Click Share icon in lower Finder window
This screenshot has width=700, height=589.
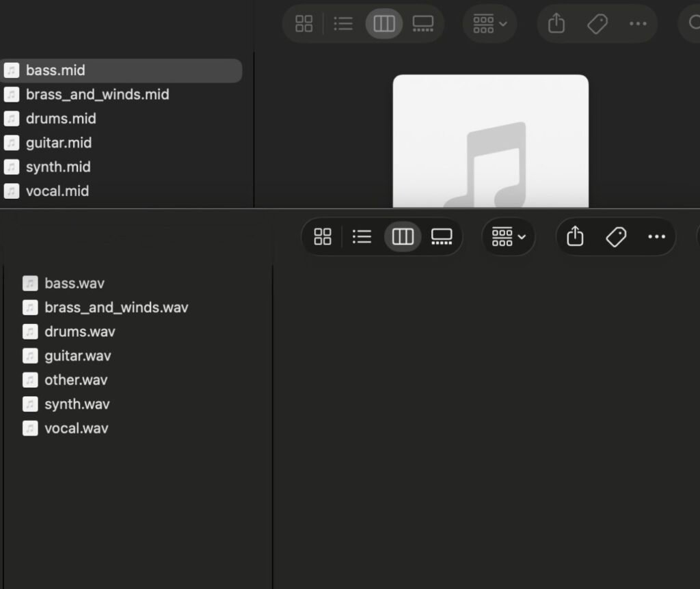pyautogui.click(x=575, y=236)
